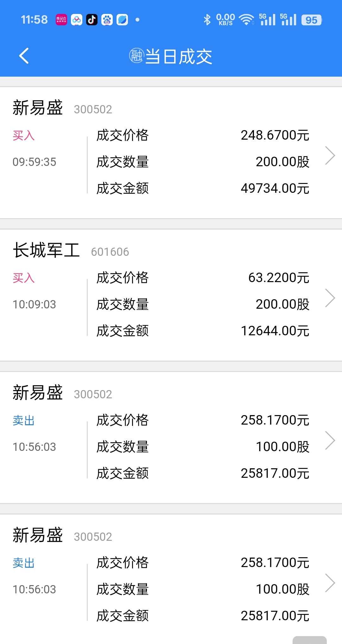The height and width of the screenshot is (644, 342).
Task: Tap the 63.2200元 trade price value
Action: coord(279,278)
